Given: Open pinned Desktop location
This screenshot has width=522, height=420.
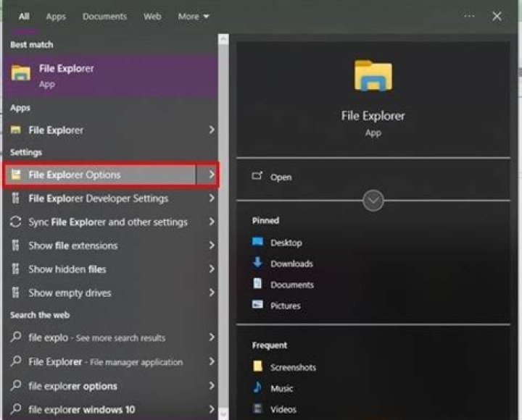Looking at the screenshot, I should tap(286, 243).
